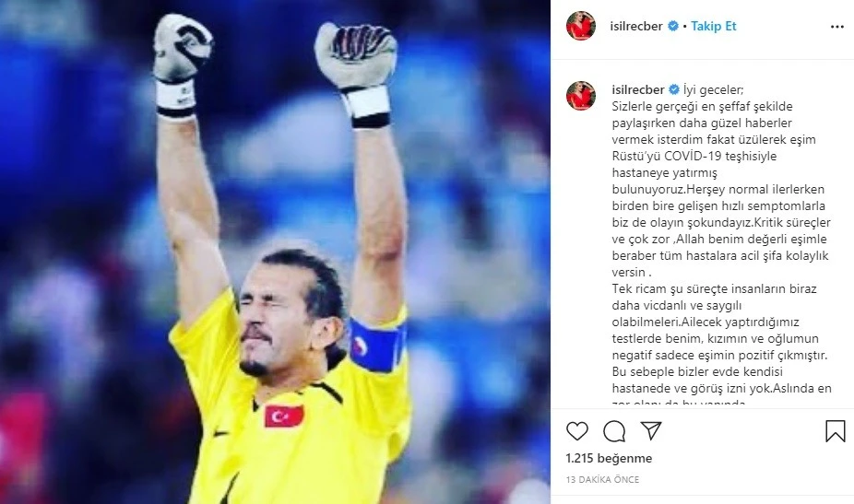Click the verified badge next to the header username

[x=673, y=26]
